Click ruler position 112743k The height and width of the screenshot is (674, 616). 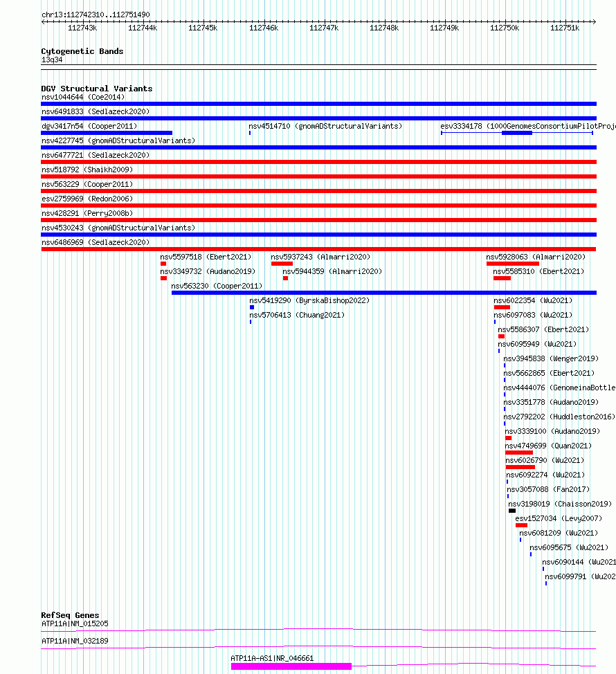(x=82, y=28)
